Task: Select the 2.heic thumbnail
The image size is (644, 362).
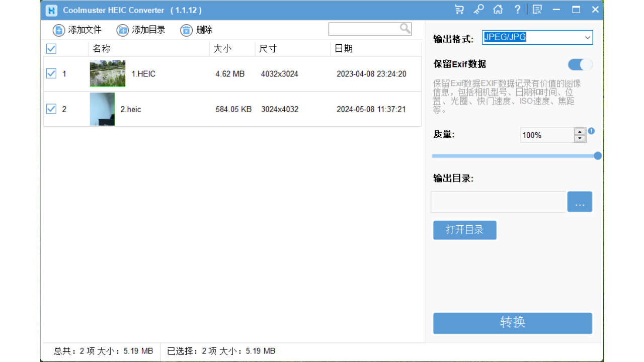Action: click(x=102, y=109)
